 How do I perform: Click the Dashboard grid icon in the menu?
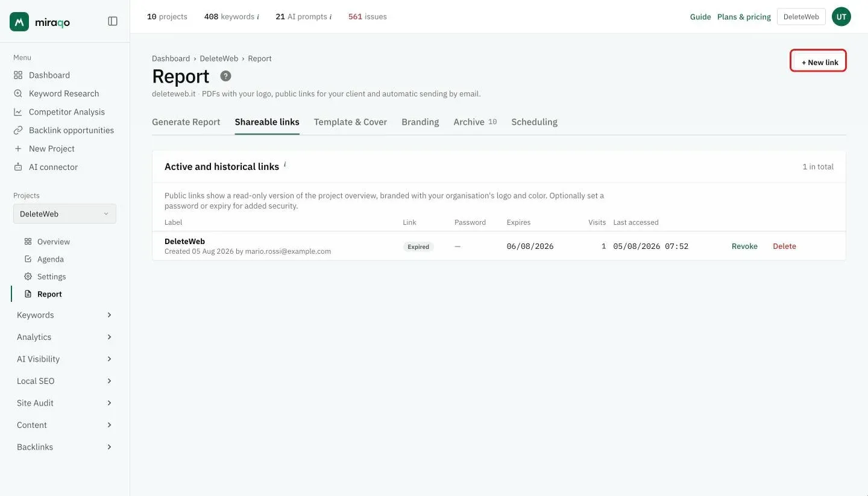click(18, 75)
